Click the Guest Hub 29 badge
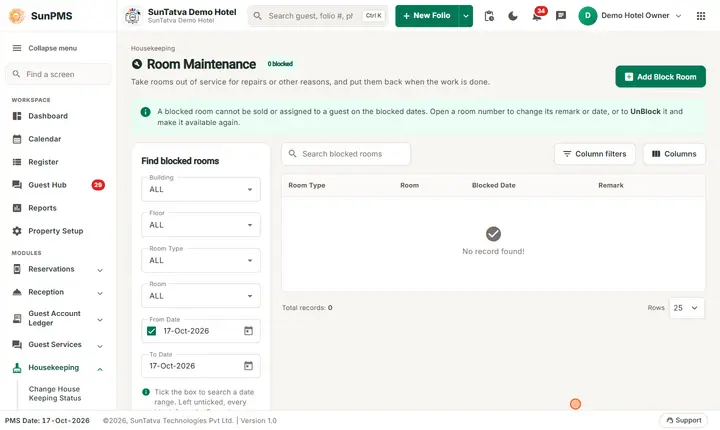This screenshot has height=430, width=720. pos(98,185)
